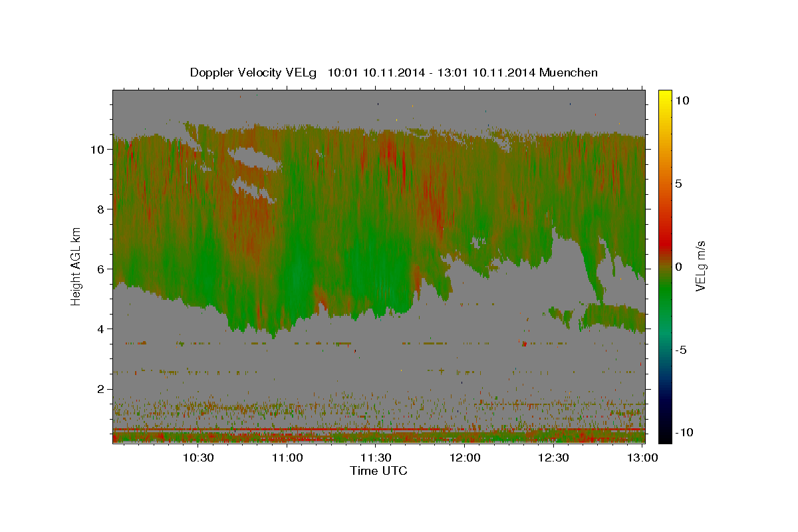Click the '11:30' time axis label

coord(376,458)
